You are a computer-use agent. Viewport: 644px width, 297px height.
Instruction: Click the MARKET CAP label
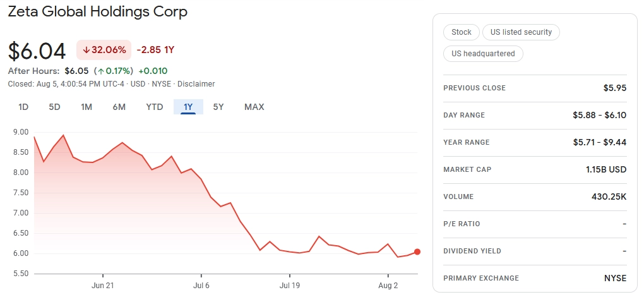467,169
